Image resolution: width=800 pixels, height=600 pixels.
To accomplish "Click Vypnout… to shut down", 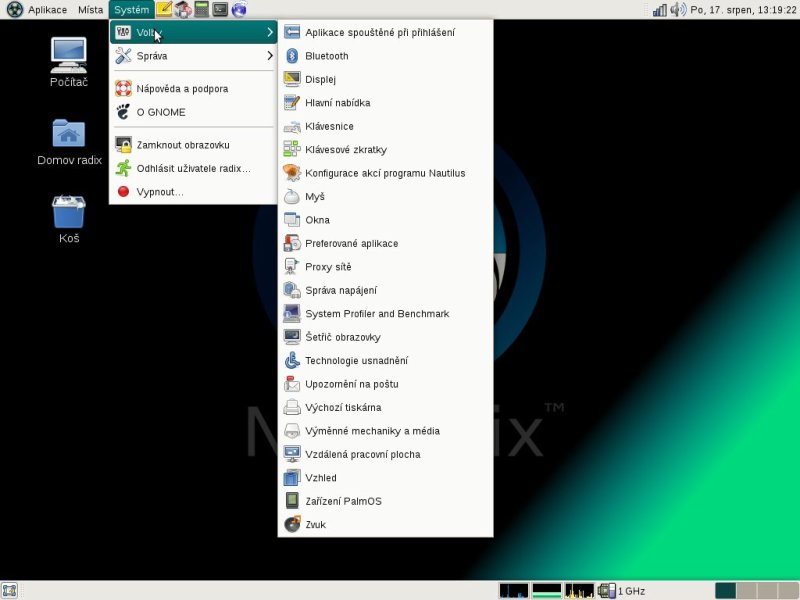I will [x=160, y=191].
